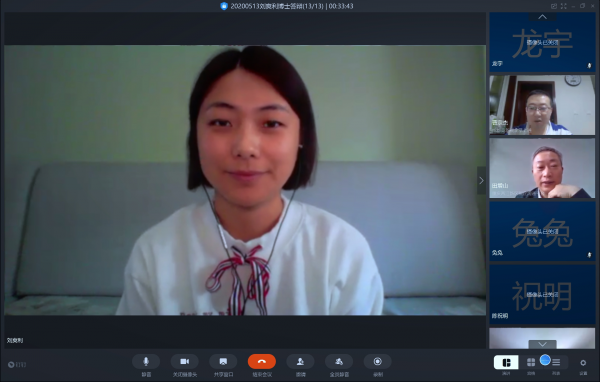
Task: Turn off the camera with the video icon
Action: 184,361
